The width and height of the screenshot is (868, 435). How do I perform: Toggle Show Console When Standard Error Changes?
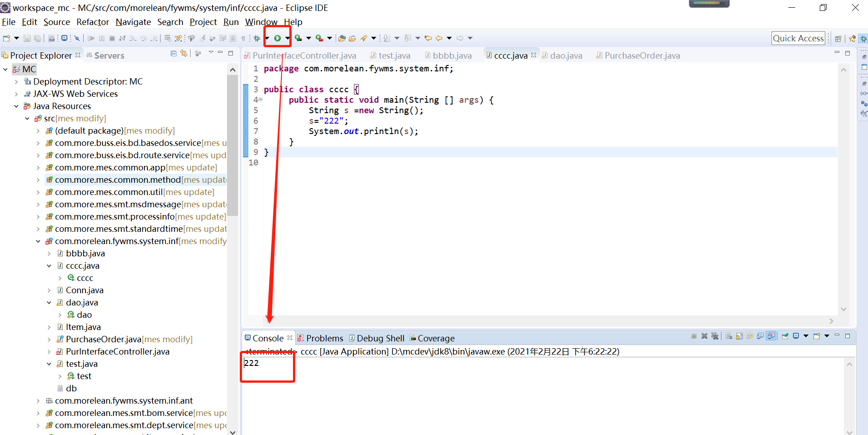[x=771, y=336]
